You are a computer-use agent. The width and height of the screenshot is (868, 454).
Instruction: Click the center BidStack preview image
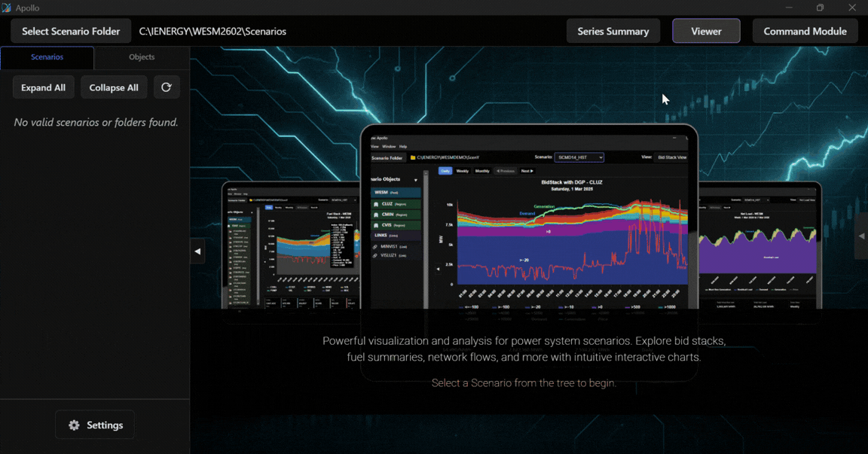(x=529, y=226)
